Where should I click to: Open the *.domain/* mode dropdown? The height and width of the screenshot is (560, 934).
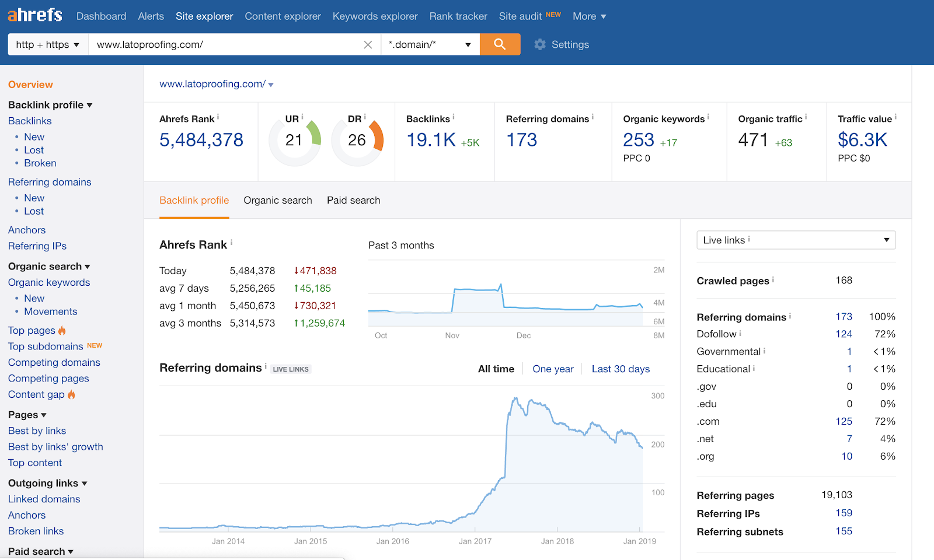click(x=430, y=44)
